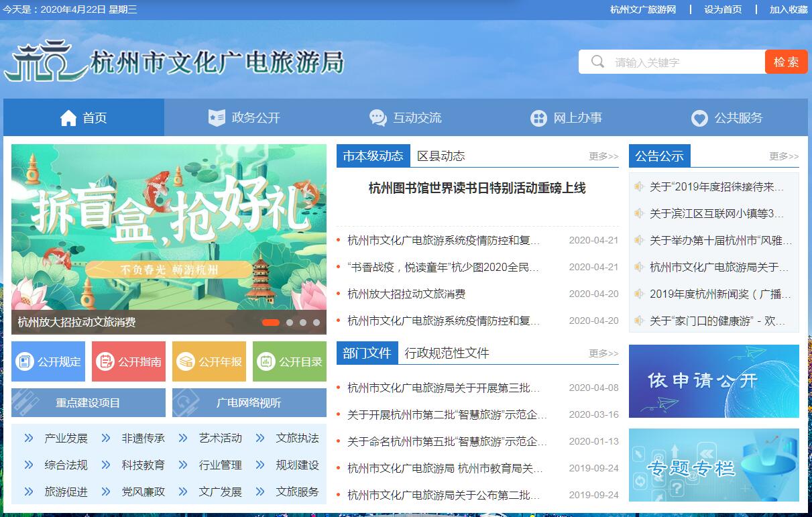Click the 公共服务 heart icon
The height and width of the screenshot is (517, 812).
[x=699, y=119]
